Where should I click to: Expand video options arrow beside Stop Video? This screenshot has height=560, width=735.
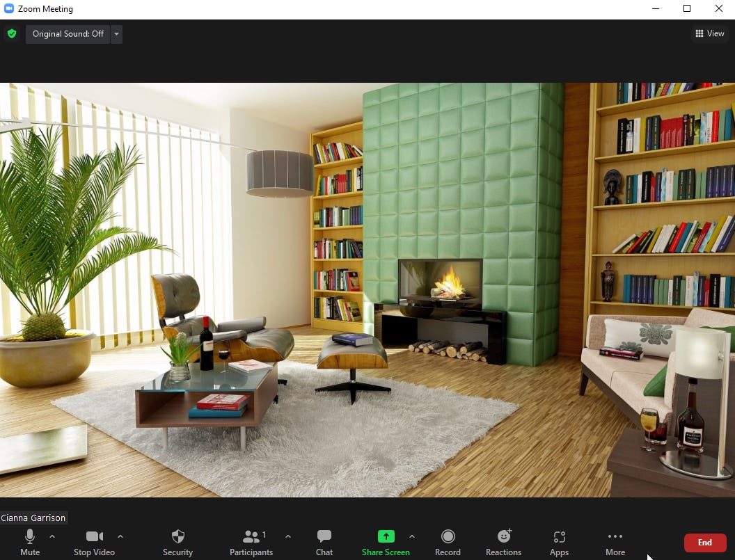pos(120,536)
